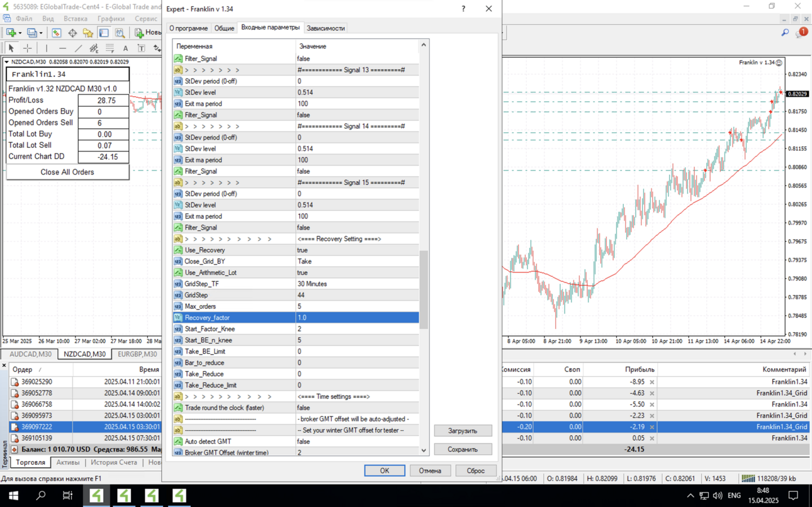Switch to О программе tab
This screenshot has width=812, height=507.
[x=188, y=28]
